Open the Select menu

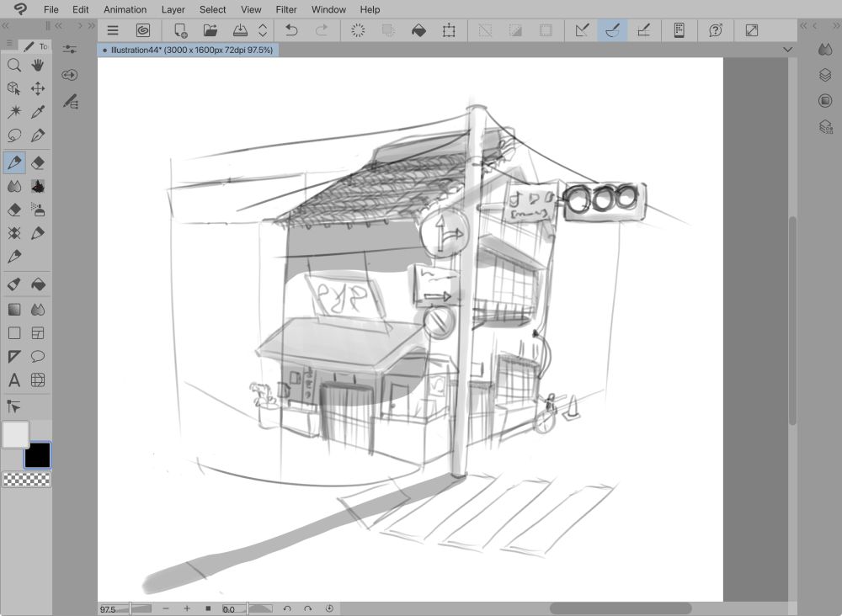(x=213, y=9)
